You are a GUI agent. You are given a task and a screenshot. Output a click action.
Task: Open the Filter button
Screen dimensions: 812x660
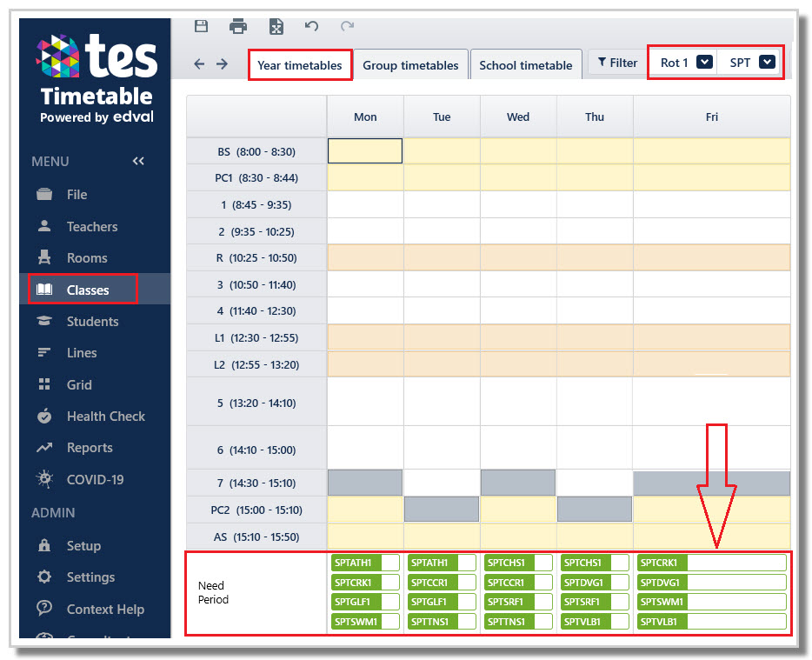coord(617,63)
